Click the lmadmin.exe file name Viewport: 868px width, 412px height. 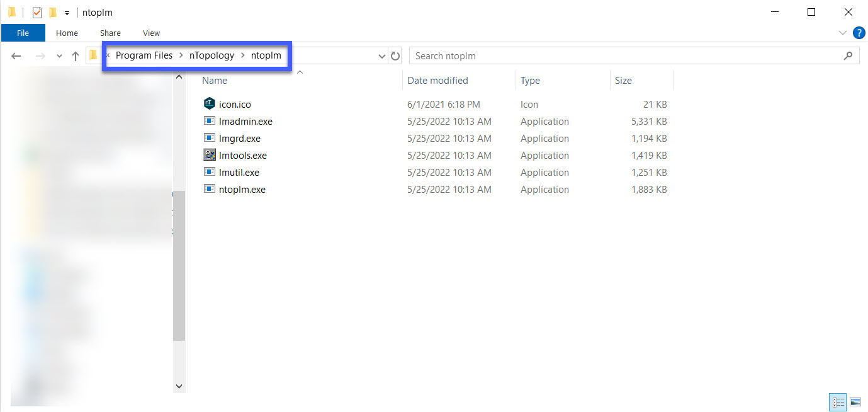[245, 122]
